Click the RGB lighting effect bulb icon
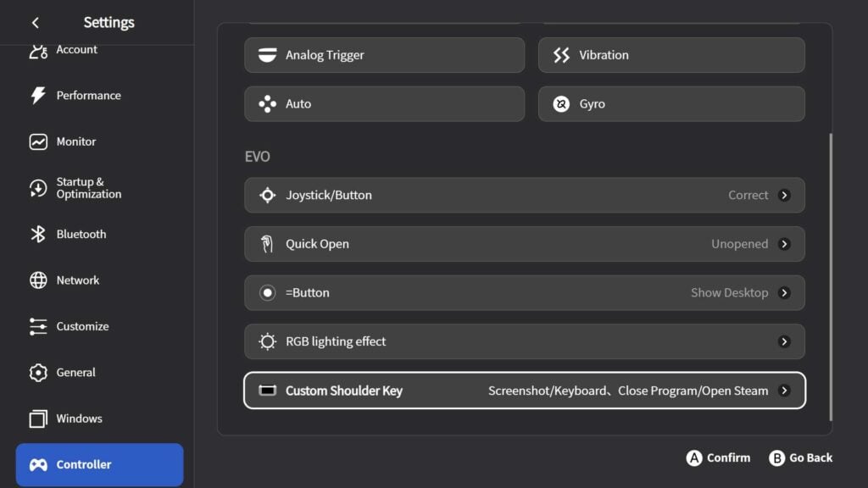Viewport: 868px width, 488px height. [x=267, y=341]
